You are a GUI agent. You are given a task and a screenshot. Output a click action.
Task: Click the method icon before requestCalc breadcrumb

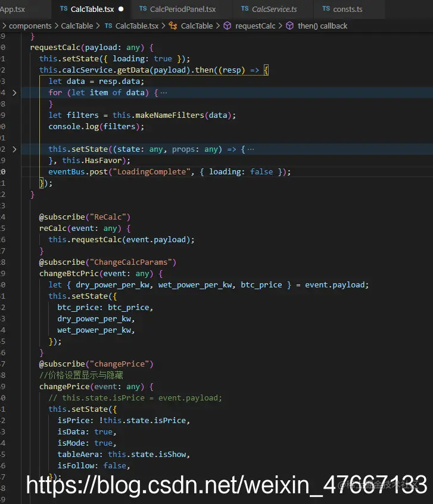(228, 26)
